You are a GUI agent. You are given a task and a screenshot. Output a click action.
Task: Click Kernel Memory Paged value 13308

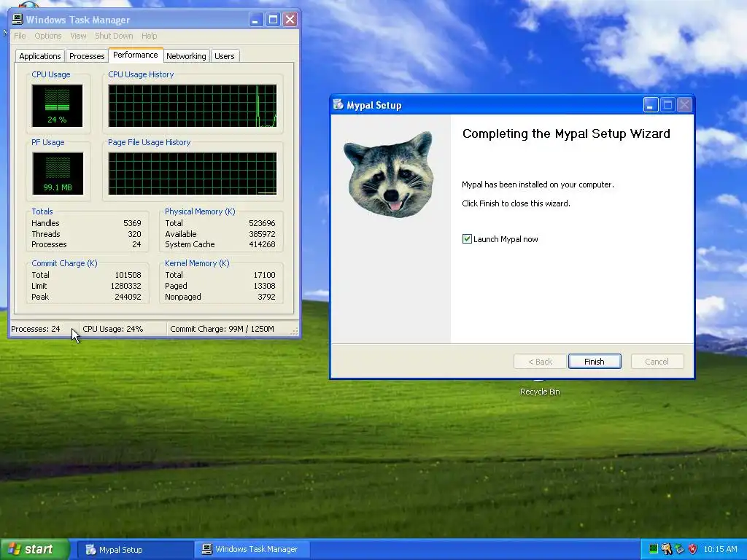click(264, 286)
